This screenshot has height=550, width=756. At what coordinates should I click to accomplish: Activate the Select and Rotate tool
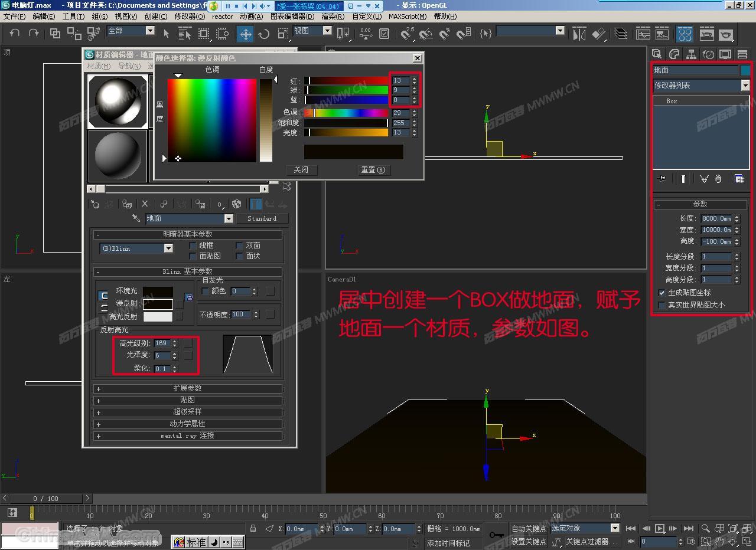264,34
